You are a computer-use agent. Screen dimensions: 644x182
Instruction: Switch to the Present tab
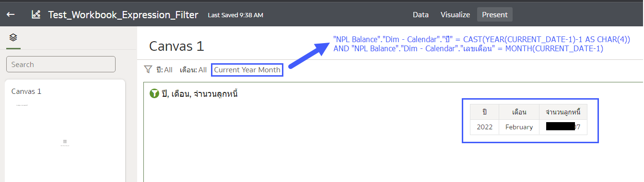pos(495,14)
